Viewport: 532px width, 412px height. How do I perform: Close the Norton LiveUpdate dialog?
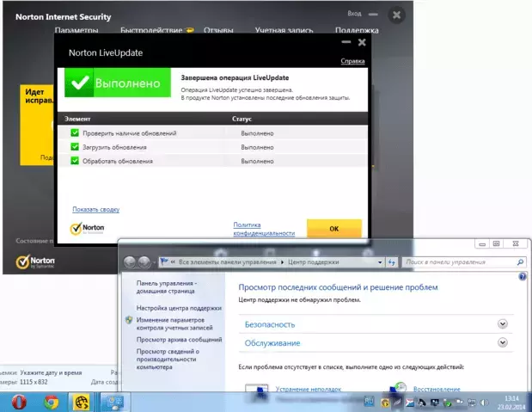[362, 42]
